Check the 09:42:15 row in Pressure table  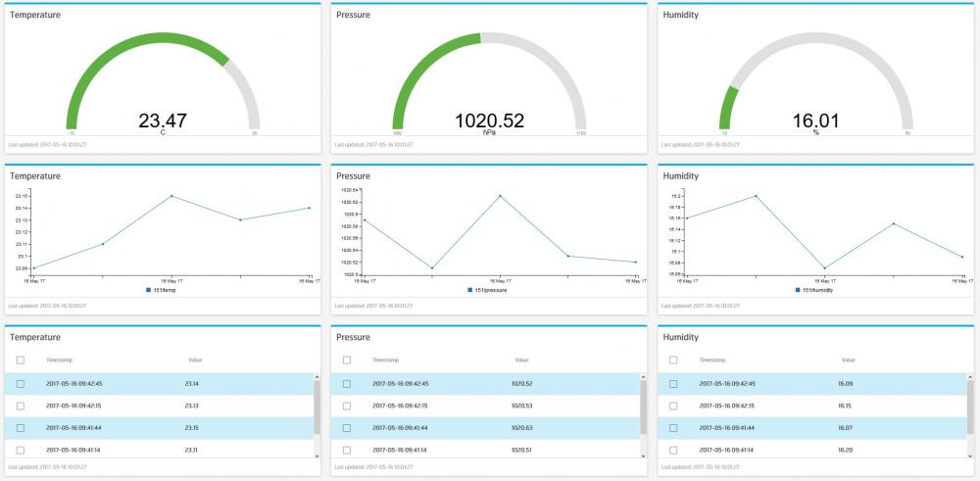click(x=346, y=406)
